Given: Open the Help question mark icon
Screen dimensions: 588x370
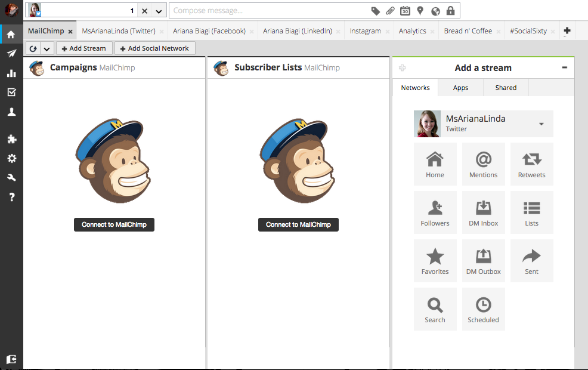Looking at the screenshot, I should click(x=11, y=197).
